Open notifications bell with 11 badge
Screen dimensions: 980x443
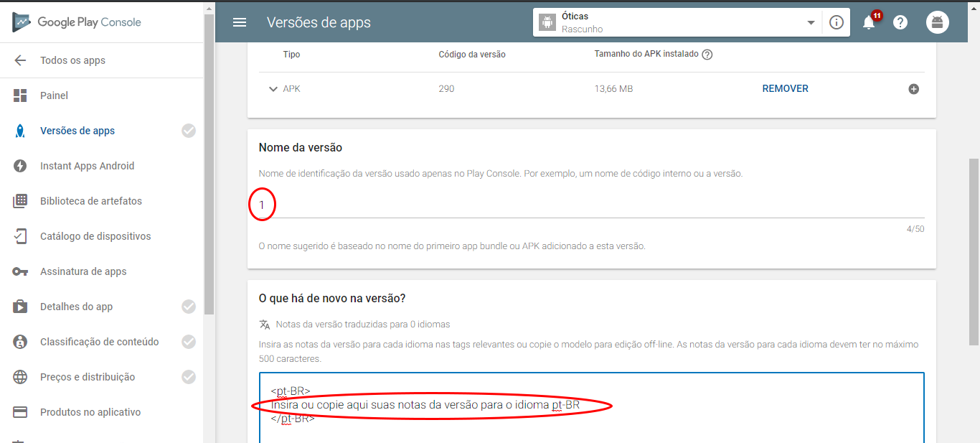coord(870,22)
